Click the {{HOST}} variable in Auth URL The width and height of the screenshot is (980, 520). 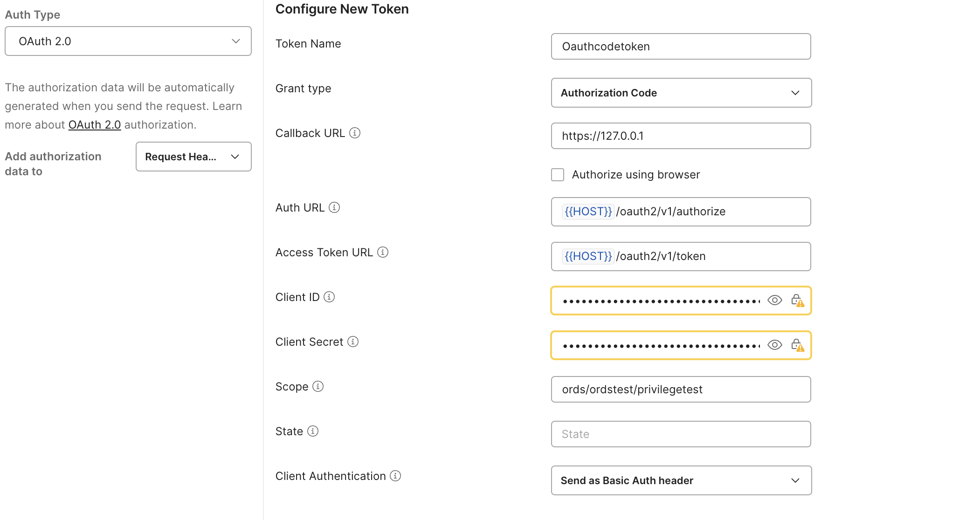click(x=588, y=212)
